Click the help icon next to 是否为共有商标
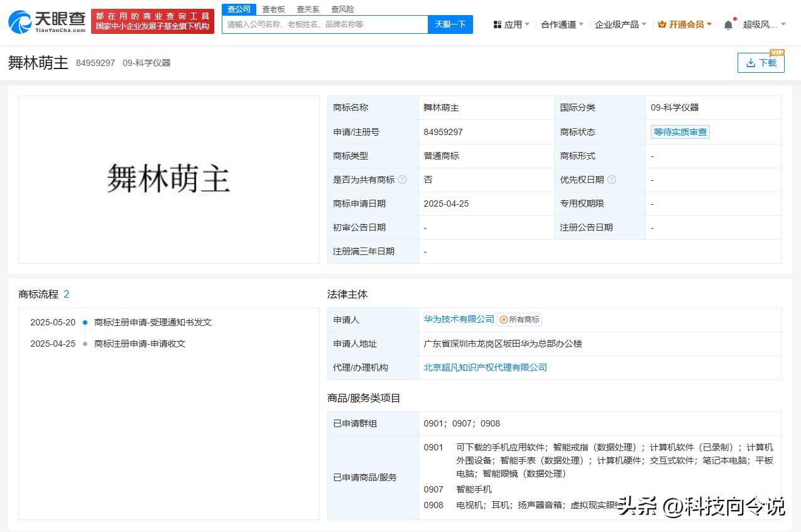This screenshot has height=532, width=801. tap(402, 180)
